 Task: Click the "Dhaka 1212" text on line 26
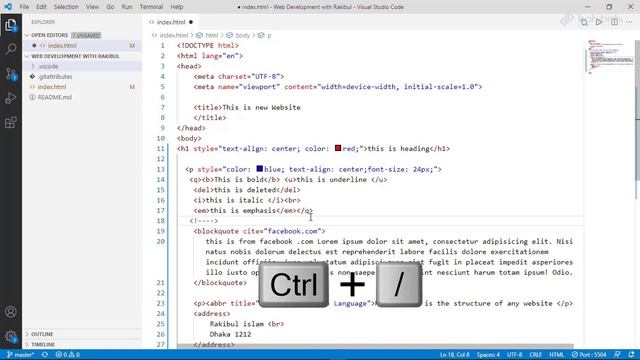230,334
